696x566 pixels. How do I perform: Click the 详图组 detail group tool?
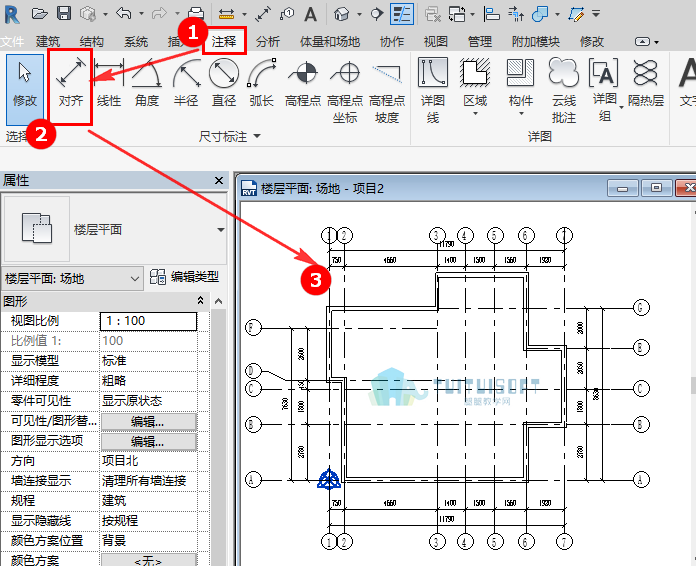(604, 90)
